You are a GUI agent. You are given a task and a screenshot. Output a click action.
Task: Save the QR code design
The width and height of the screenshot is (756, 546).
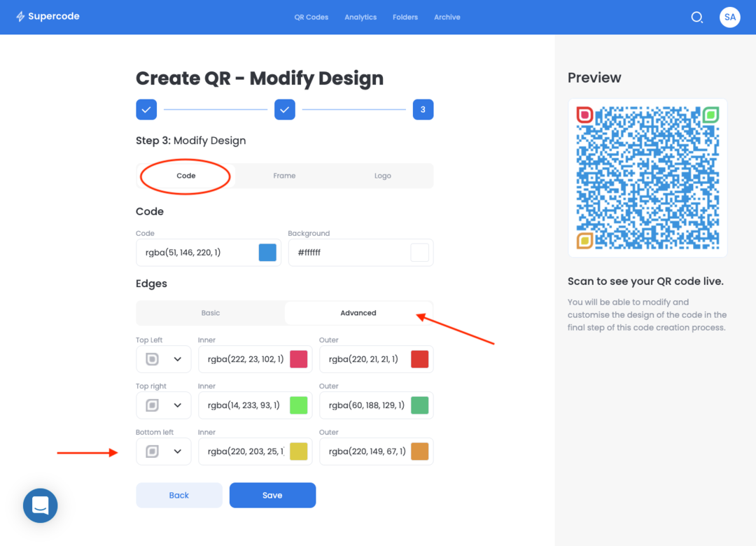272,495
